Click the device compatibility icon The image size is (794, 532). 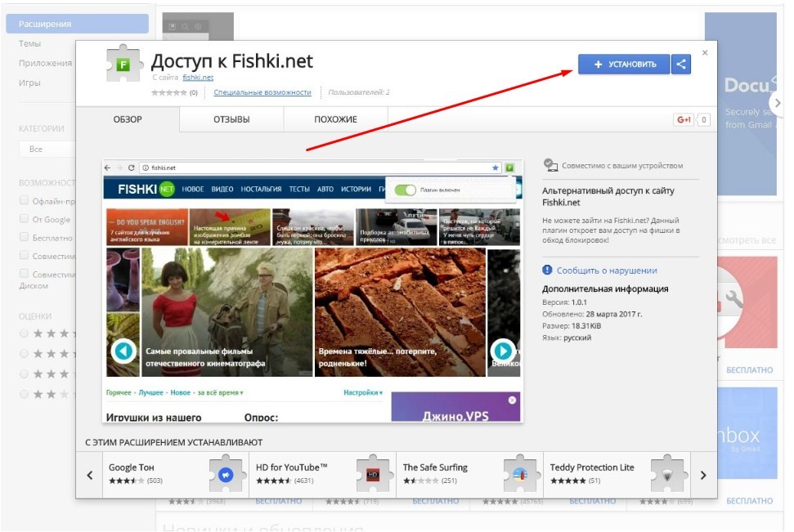[550, 165]
